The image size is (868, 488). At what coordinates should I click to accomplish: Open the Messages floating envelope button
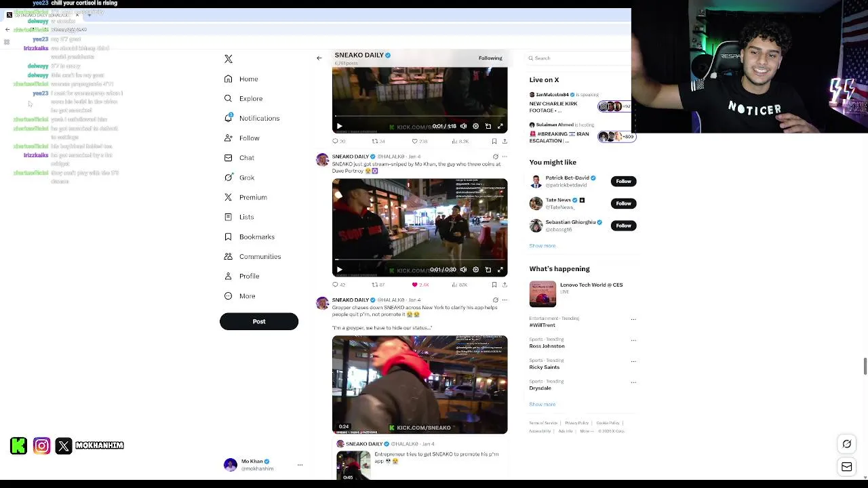coord(847,467)
